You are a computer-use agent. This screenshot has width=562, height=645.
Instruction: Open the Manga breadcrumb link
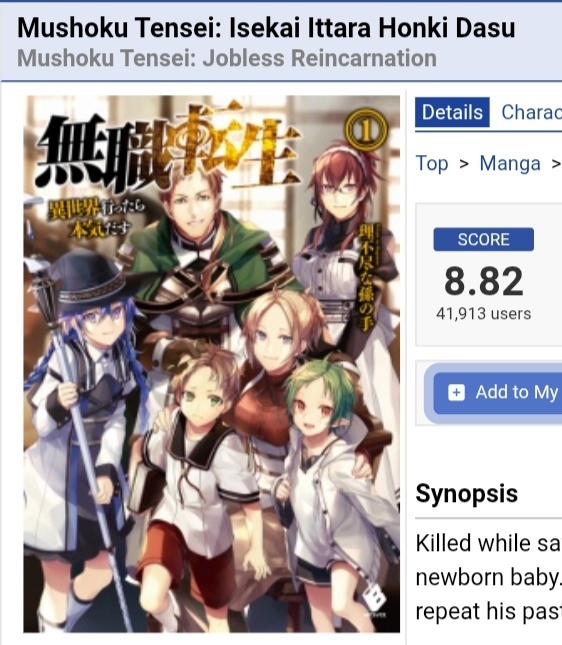click(510, 163)
